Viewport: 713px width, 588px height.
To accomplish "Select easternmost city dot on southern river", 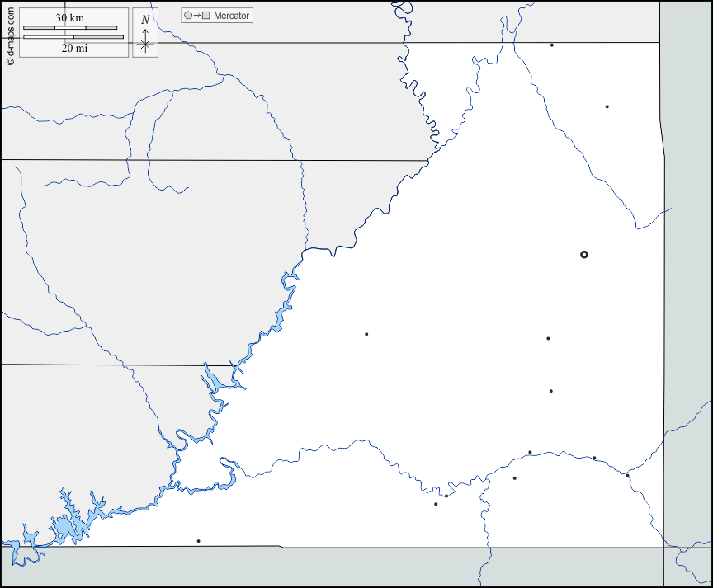I will click(x=627, y=475).
